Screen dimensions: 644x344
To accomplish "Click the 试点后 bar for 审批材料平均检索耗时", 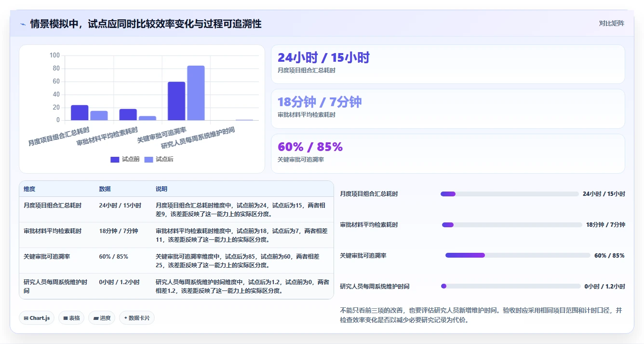I will click(147, 118).
